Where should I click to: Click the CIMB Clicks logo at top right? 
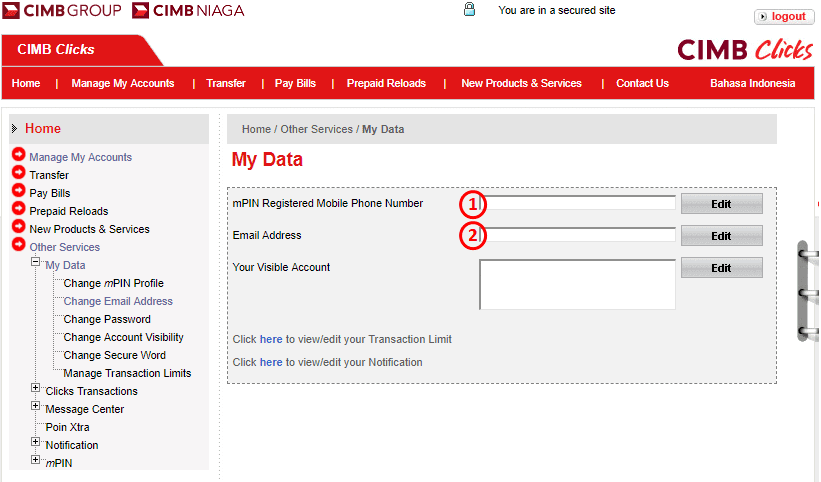pyautogui.click(x=745, y=50)
